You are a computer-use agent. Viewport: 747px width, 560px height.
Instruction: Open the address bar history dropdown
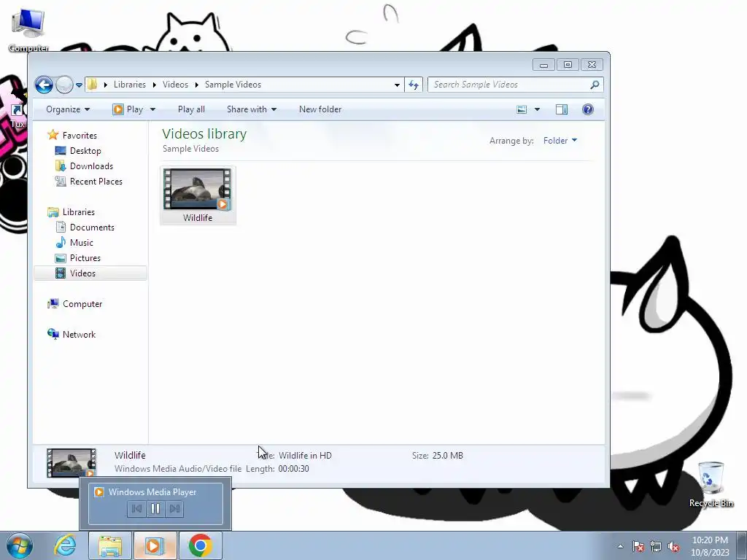pos(397,85)
